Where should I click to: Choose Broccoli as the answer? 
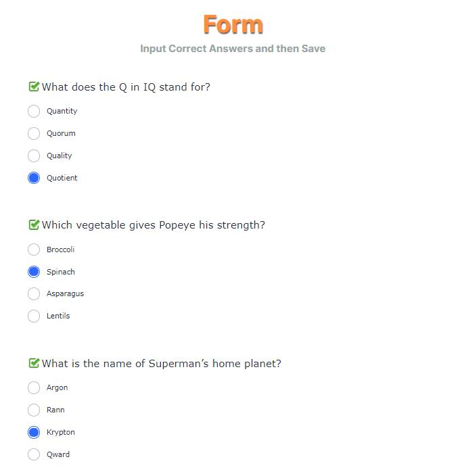click(34, 249)
